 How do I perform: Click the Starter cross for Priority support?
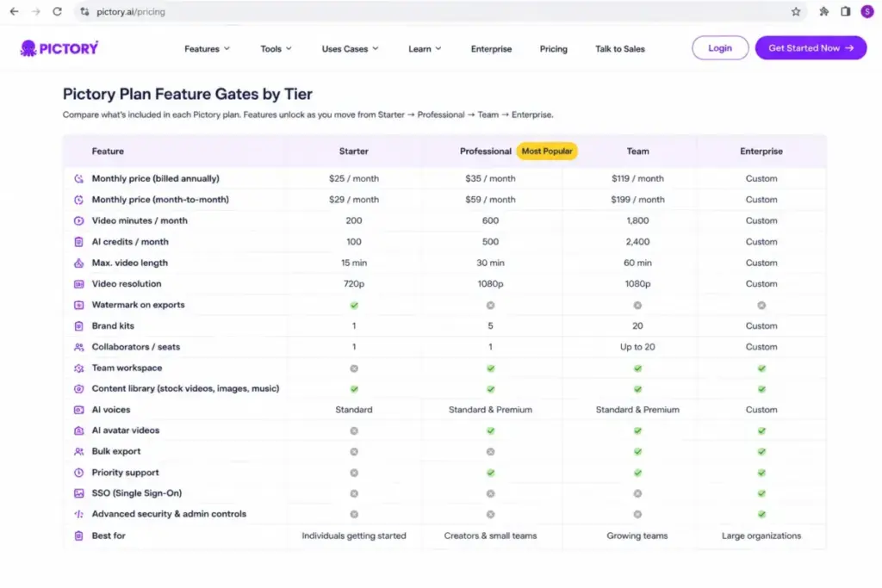pyautogui.click(x=354, y=473)
